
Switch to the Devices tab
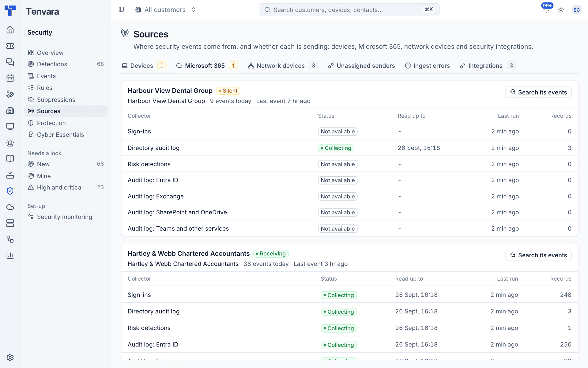[144, 66]
